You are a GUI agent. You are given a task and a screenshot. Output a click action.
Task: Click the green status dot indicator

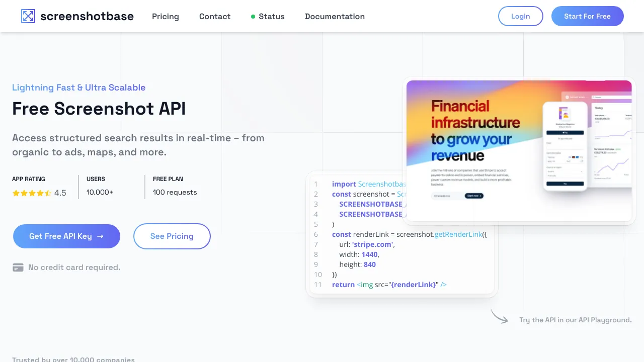click(253, 17)
